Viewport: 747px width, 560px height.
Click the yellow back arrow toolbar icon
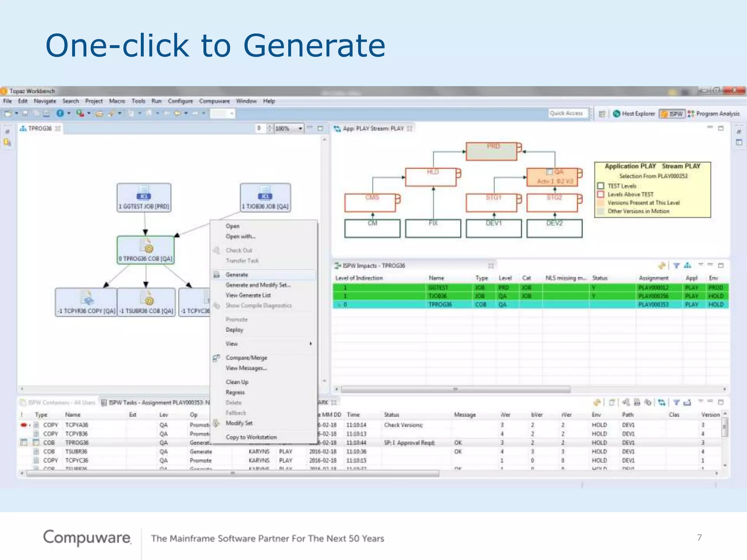pos(178,113)
